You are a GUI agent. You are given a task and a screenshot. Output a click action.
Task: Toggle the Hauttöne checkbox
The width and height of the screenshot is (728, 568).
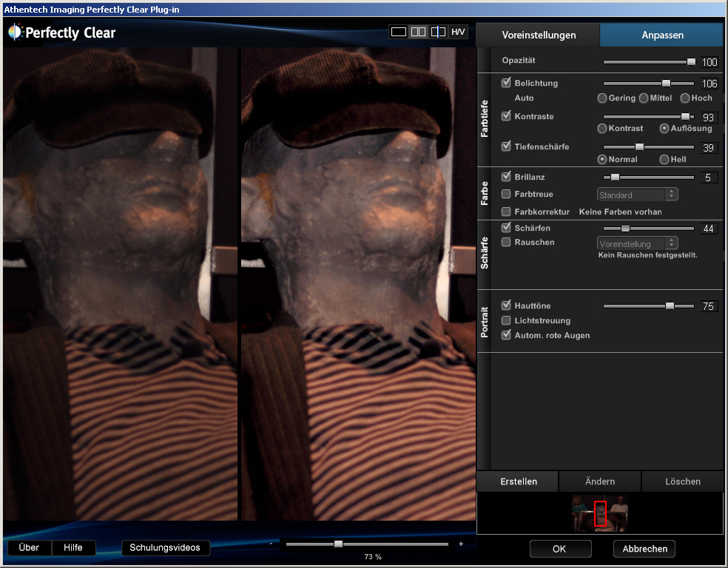click(x=506, y=305)
